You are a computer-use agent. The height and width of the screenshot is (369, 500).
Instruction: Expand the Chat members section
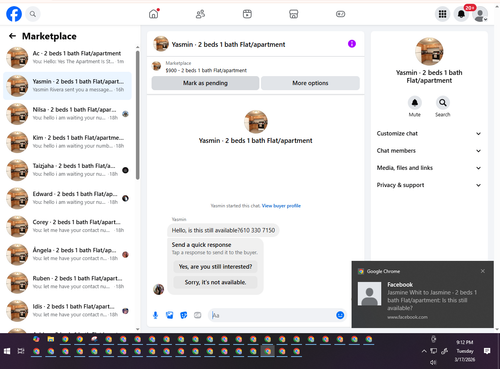pos(429,151)
